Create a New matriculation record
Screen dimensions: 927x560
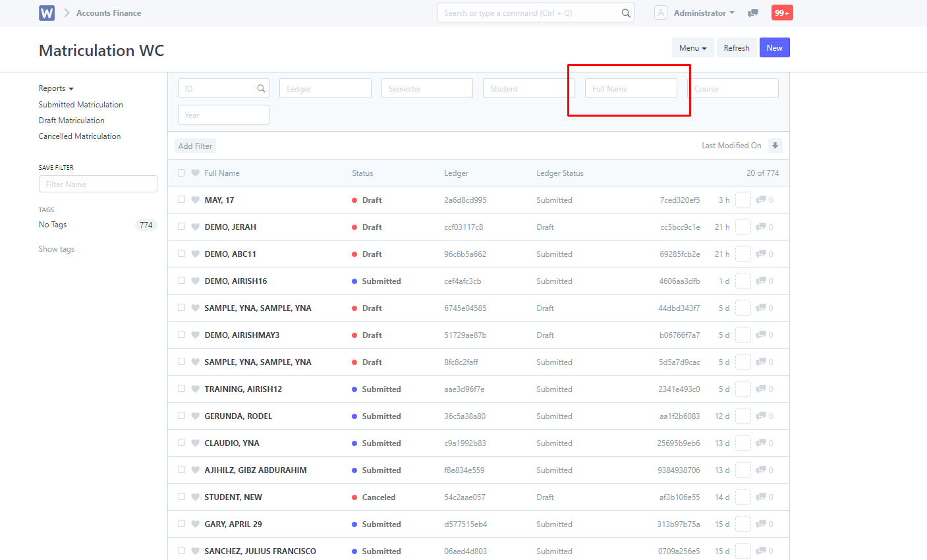pyautogui.click(x=775, y=47)
